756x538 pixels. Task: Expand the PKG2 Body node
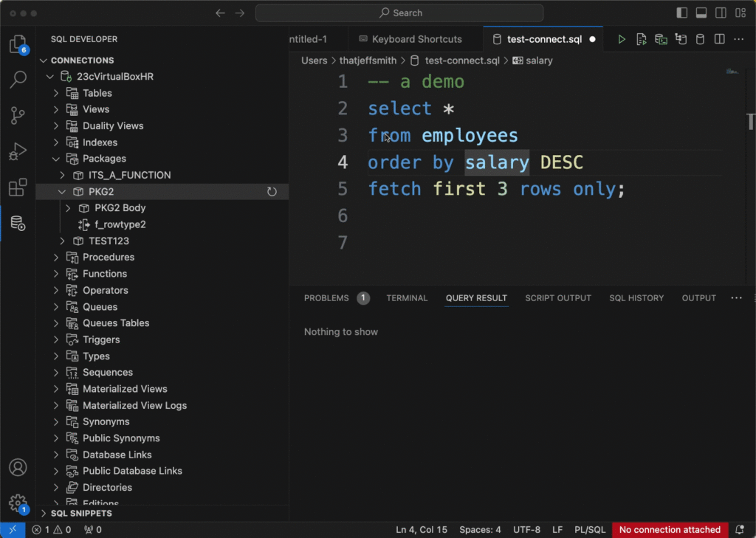click(x=68, y=208)
